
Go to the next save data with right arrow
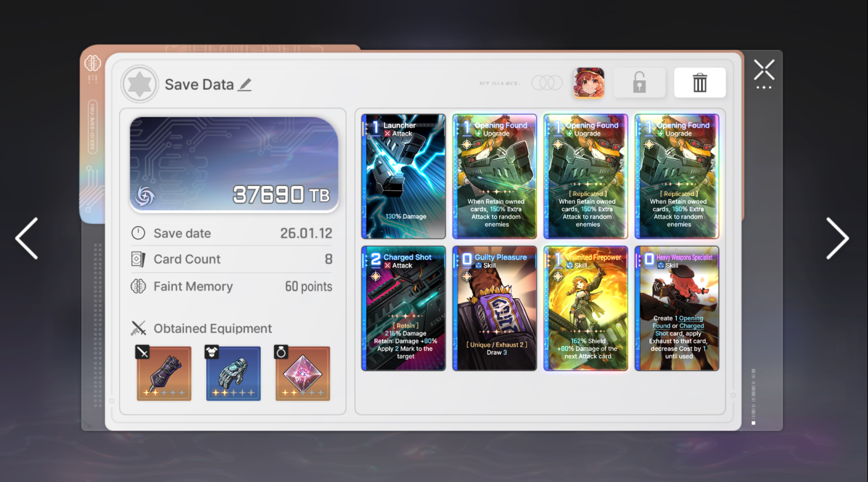click(838, 238)
